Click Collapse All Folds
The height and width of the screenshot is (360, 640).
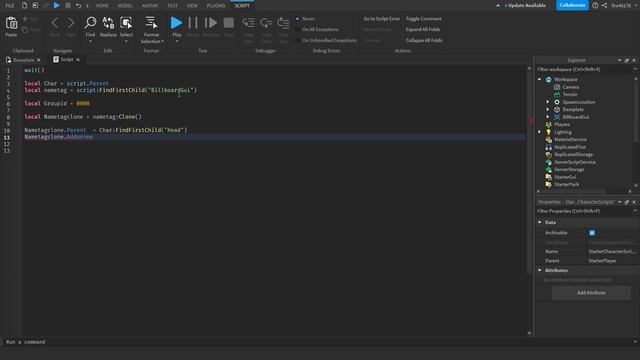(424, 40)
